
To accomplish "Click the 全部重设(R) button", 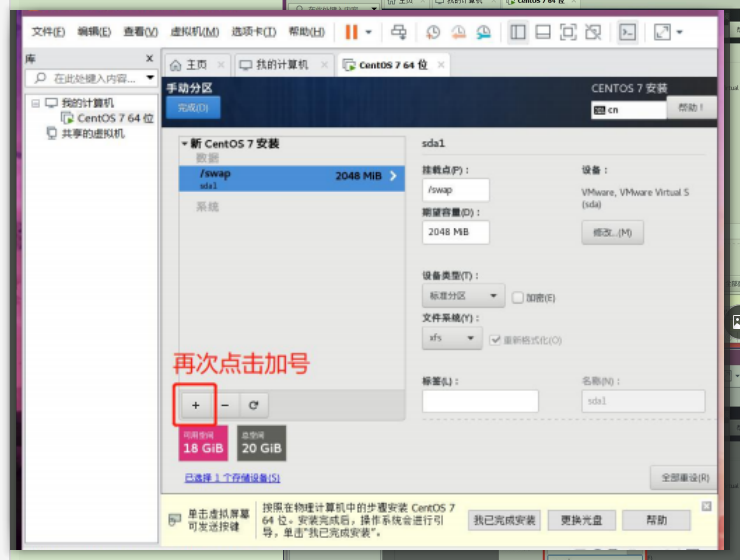I will 684,478.
